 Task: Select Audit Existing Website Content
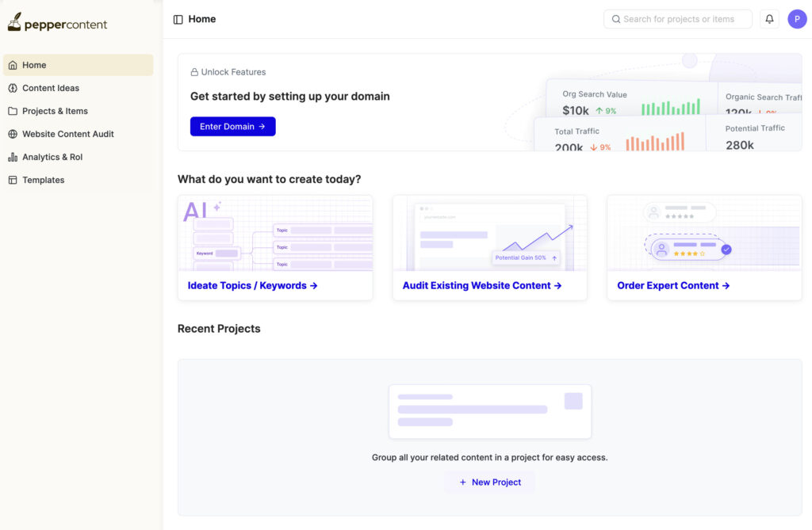pos(482,284)
